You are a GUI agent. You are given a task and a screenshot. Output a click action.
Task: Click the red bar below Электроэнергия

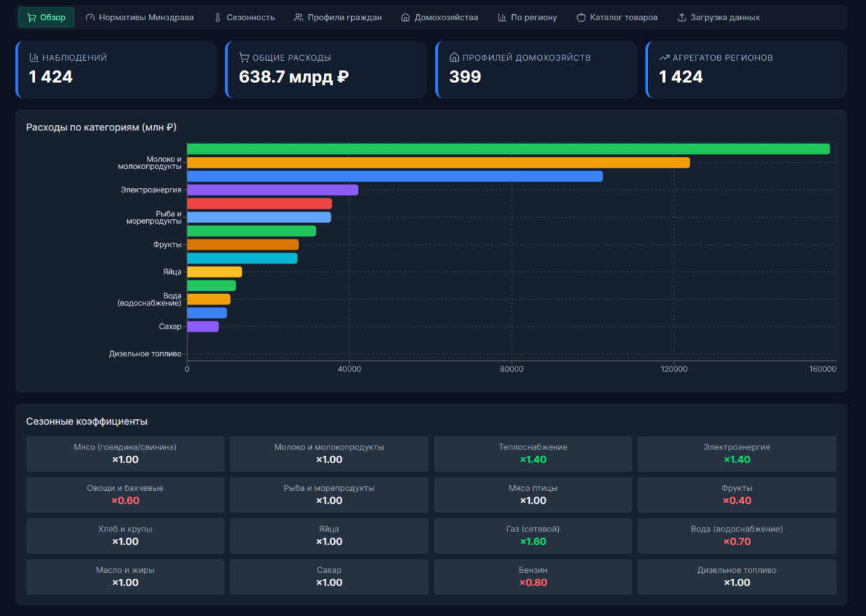pyautogui.click(x=260, y=204)
